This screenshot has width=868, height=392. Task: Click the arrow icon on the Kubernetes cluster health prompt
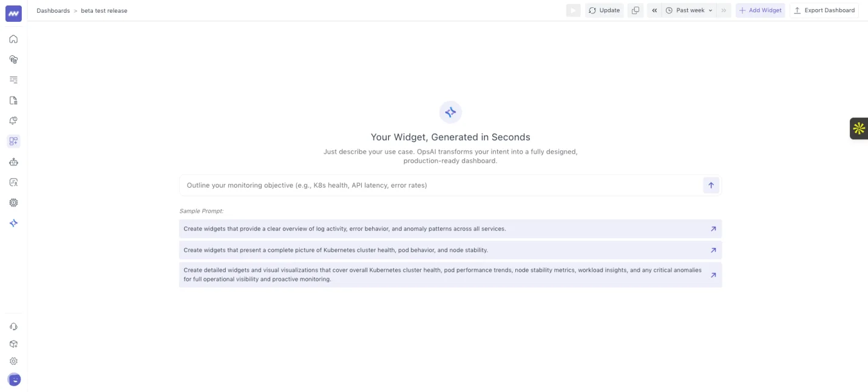click(713, 250)
